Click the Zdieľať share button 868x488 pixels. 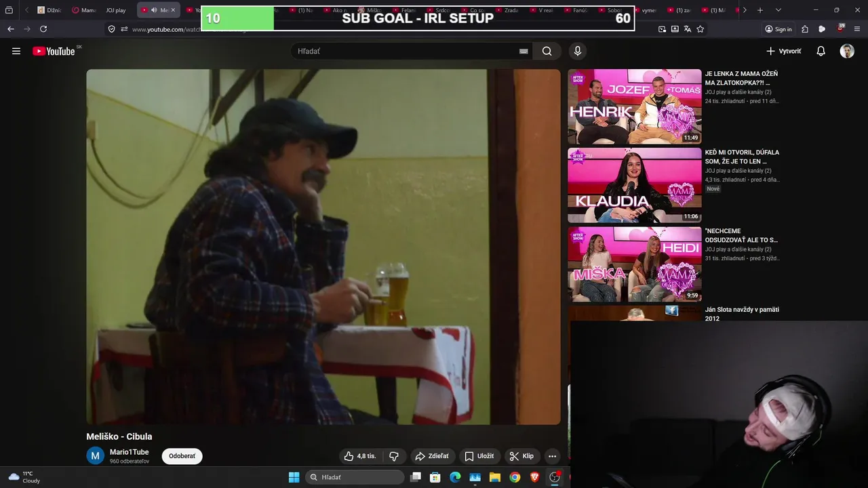click(x=432, y=456)
